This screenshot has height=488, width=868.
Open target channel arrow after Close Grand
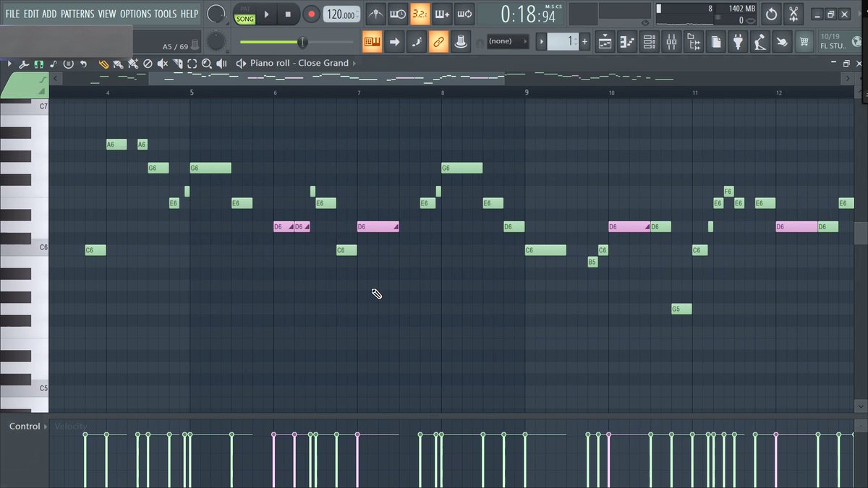tap(354, 64)
